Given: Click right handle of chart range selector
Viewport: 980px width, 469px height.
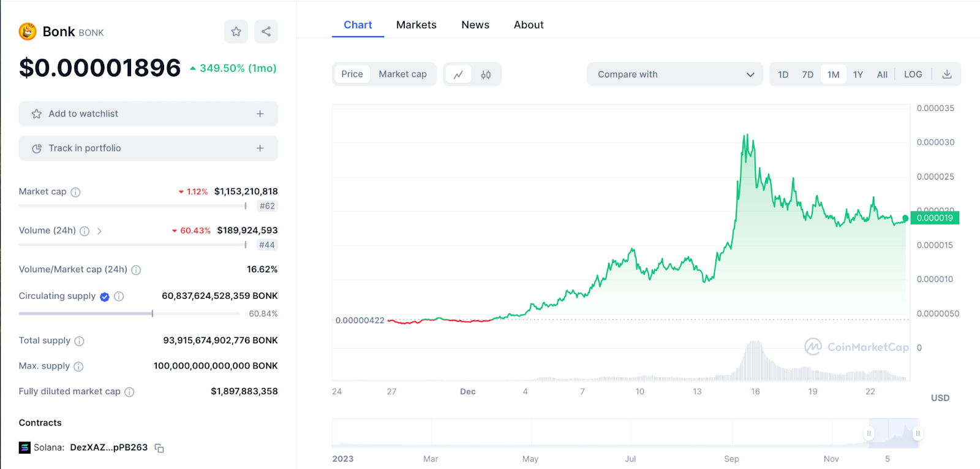Looking at the screenshot, I should click(x=918, y=433).
